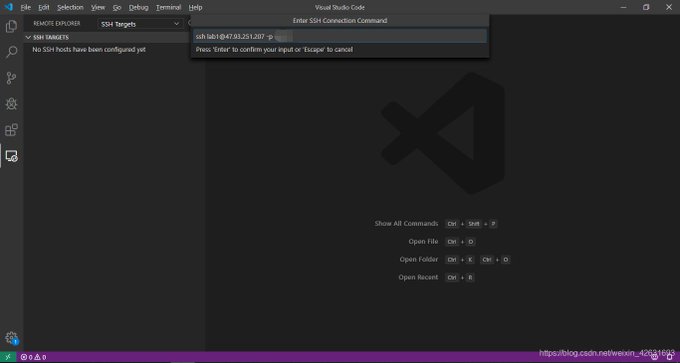The image size is (680, 363).
Task: Open the Manage gear icon
Action: click(x=11, y=338)
